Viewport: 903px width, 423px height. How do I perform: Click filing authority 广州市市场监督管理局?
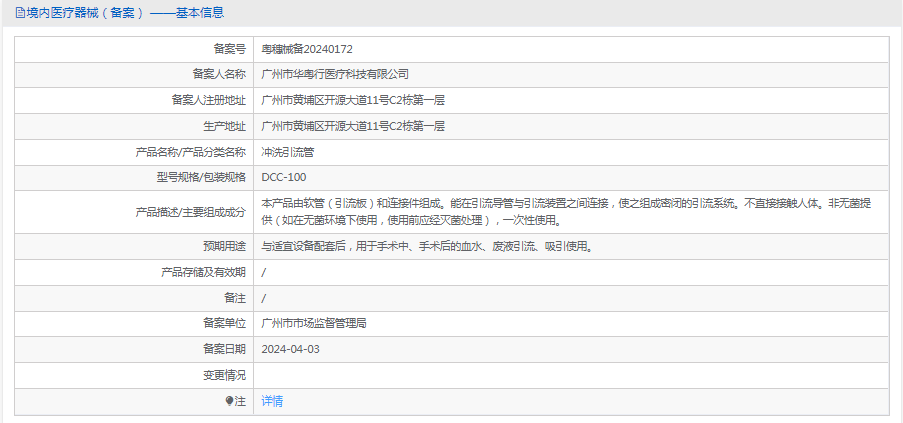tap(314, 323)
